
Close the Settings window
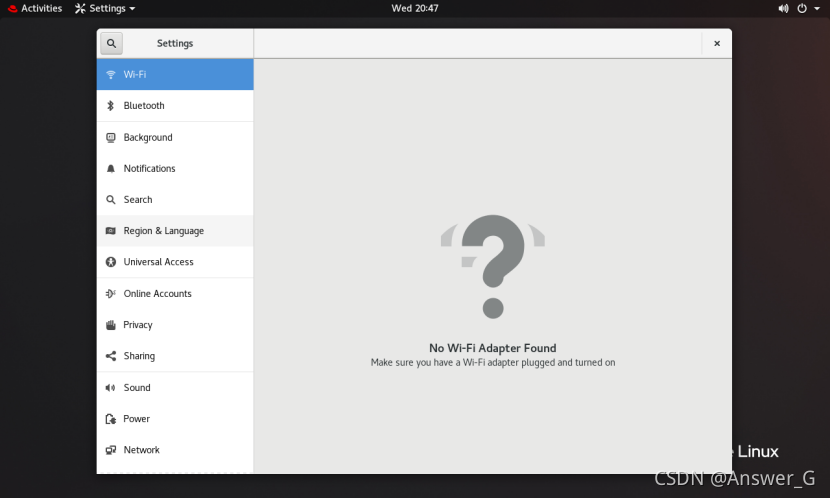coord(717,43)
